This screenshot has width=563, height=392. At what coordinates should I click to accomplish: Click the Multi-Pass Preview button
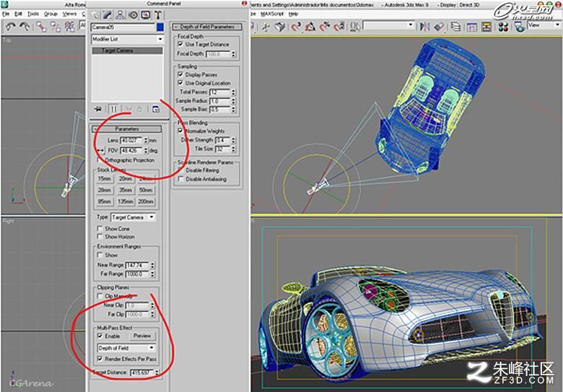click(x=142, y=336)
